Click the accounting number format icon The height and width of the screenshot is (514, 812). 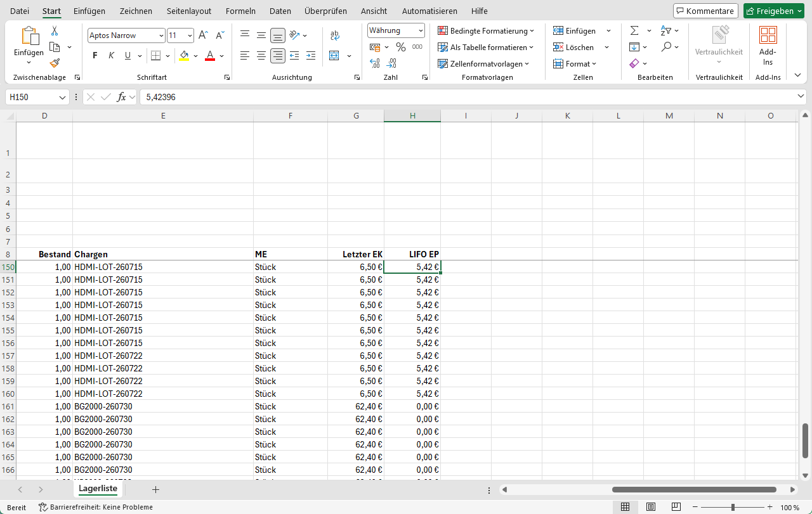(375, 48)
